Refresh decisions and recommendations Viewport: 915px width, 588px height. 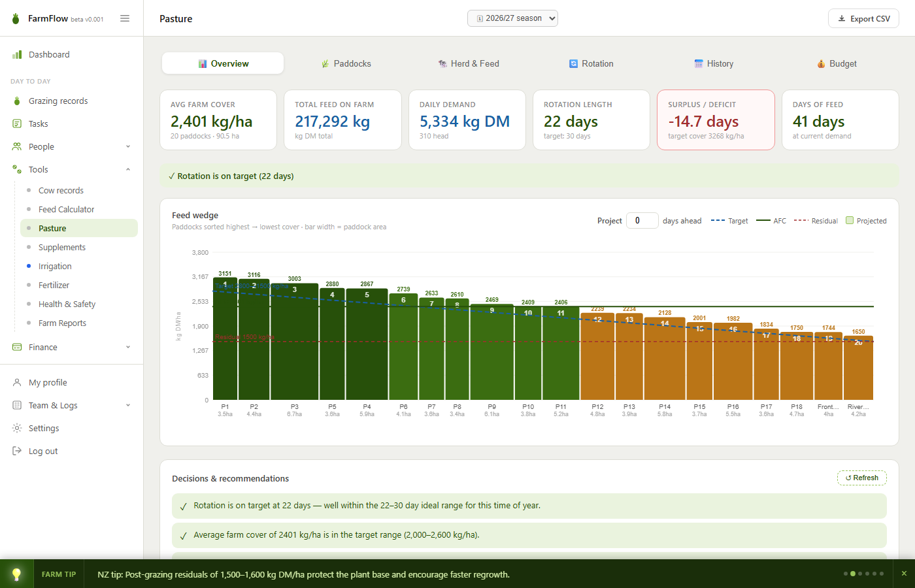pos(862,478)
